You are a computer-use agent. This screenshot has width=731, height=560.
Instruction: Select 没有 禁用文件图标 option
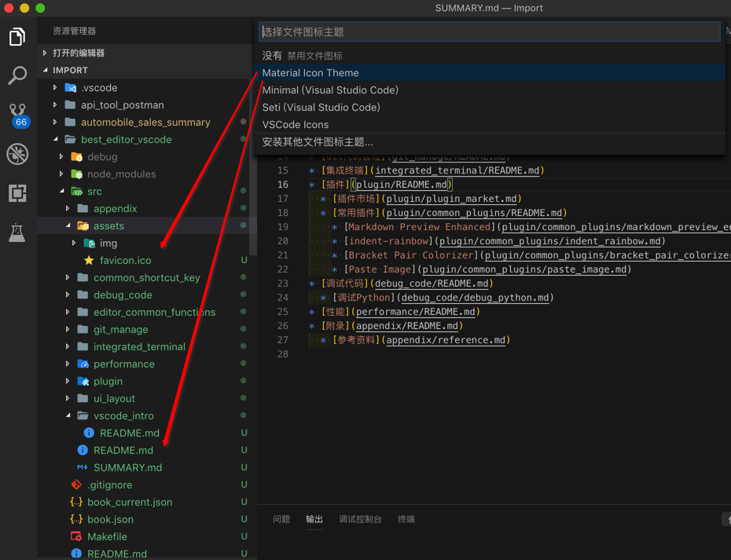coord(490,56)
